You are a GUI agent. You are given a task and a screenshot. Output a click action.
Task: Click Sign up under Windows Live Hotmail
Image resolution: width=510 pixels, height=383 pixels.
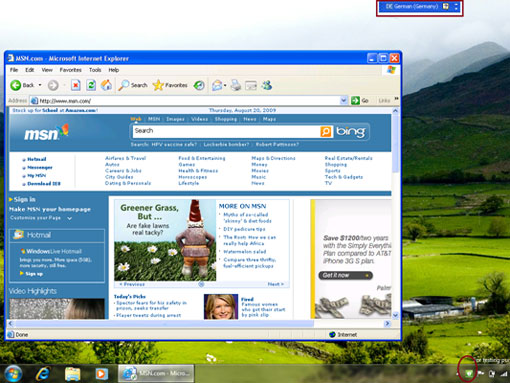click(x=34, y=274)
